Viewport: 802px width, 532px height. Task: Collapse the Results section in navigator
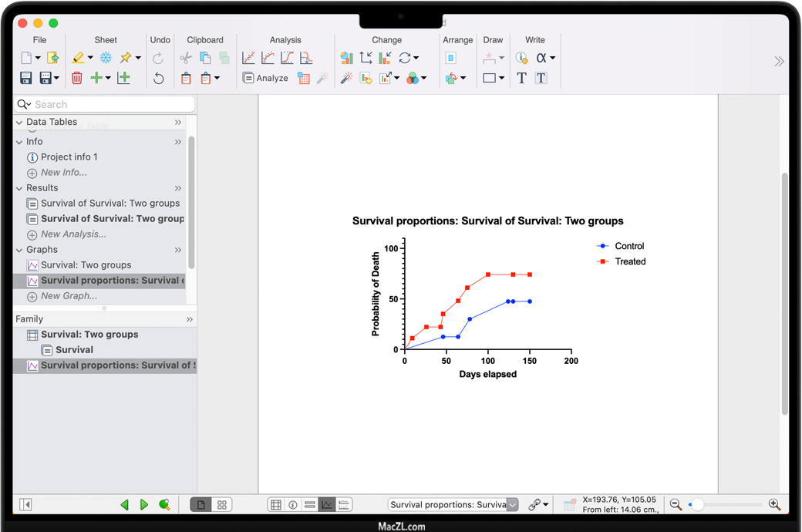[20, 188]
